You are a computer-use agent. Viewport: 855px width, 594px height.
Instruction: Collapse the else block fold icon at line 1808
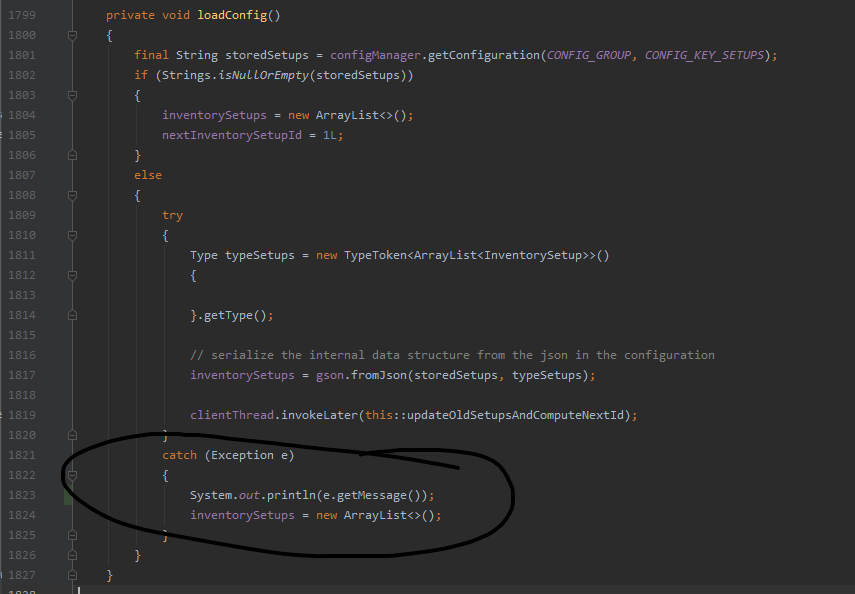tap(70, 194)
